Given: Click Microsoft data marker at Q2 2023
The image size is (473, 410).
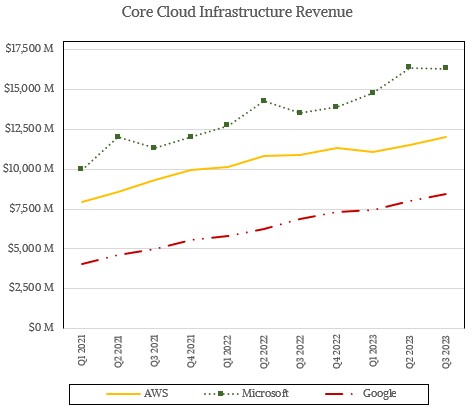Looking at the screenshot, I should 409,67.
